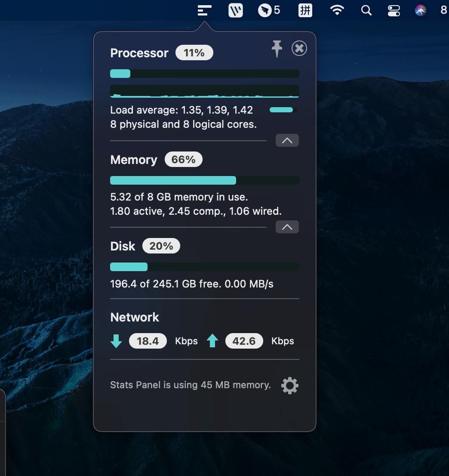The image size is (449, 476).
Task: Open the Wi-Fi status menu
Action: click(x=337, y=10)
